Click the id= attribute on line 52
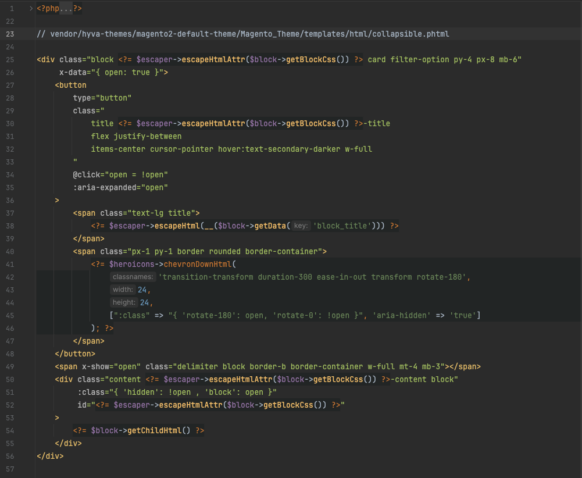Image resolution: width=582 pixels, height=478 pixels. click(211, 405)
